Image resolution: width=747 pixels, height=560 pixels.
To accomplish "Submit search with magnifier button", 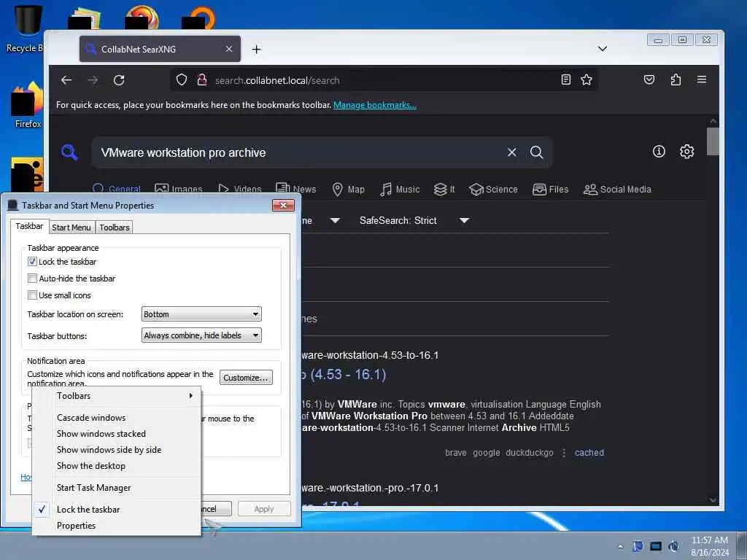I will 536,152.
